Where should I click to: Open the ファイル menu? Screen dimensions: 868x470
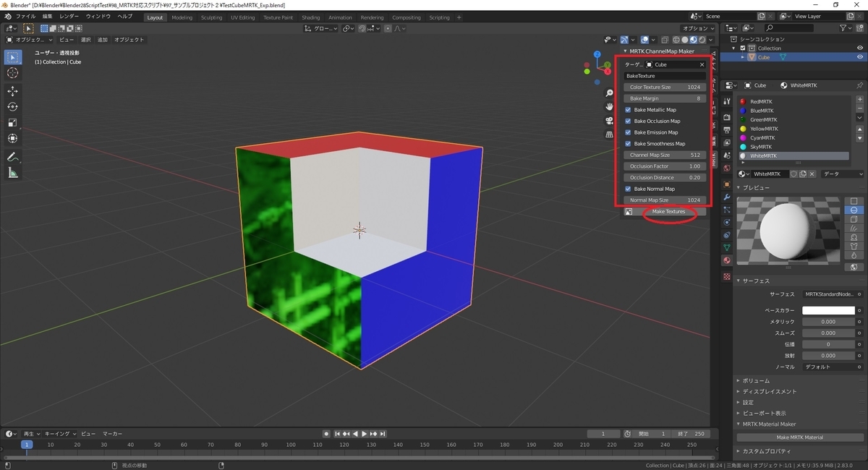tap(25, 16)
